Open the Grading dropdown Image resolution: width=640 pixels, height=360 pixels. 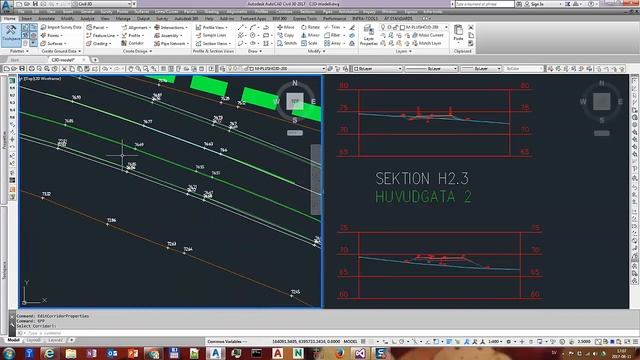coord(98,43)
